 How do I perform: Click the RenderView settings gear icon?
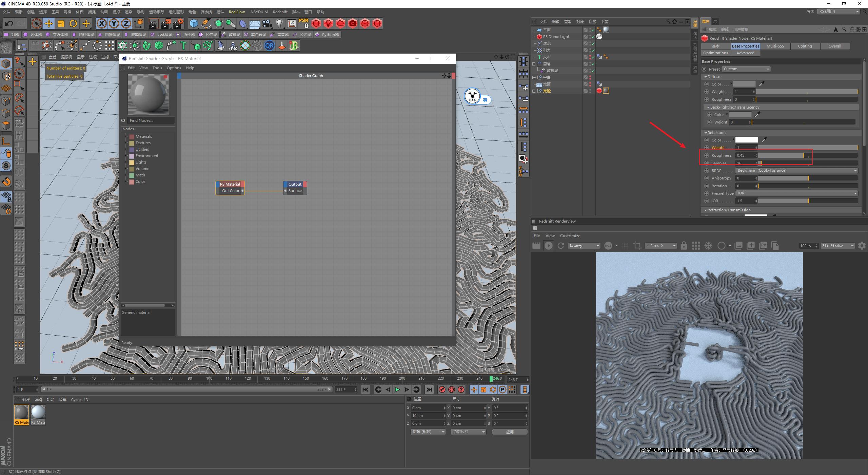click(x=862, y=245)
